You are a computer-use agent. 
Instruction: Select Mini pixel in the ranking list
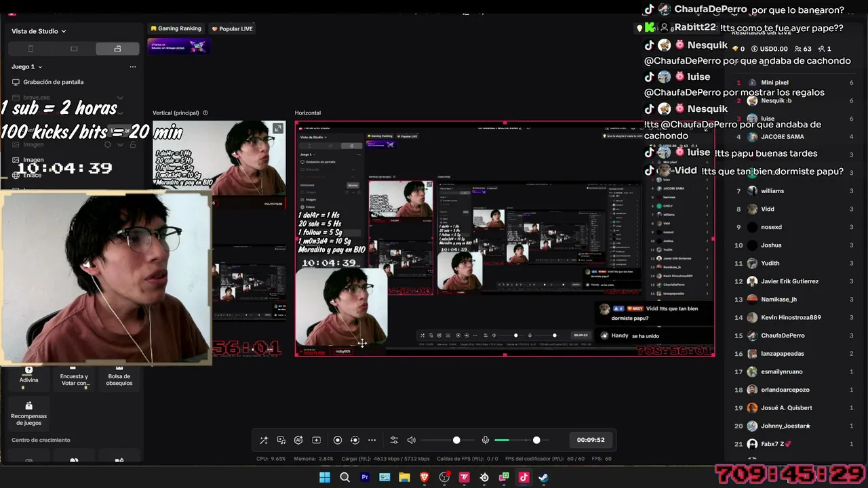click(x=795, y=83)
